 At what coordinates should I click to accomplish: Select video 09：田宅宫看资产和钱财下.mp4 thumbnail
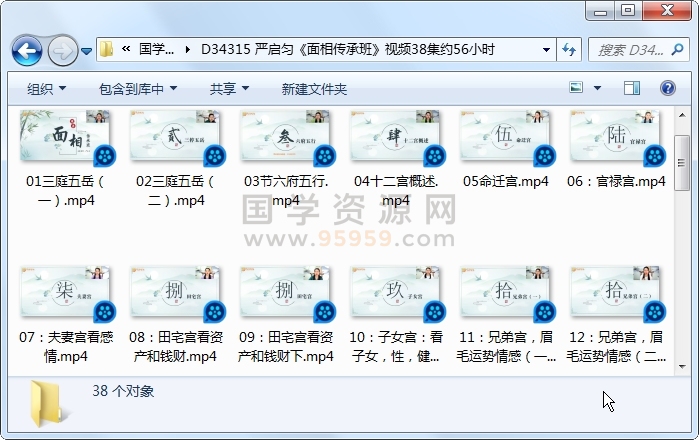[285, 292]
